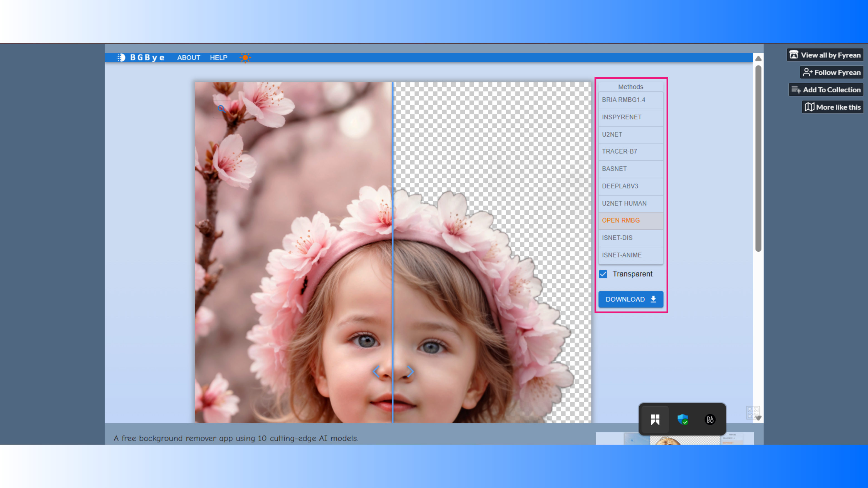
Task: Click right arrow on comparison slider
Action: coord(410,371)
